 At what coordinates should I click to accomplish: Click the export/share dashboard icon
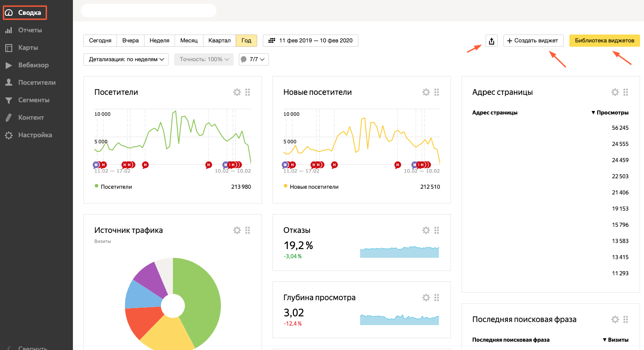tap(492, 41)
